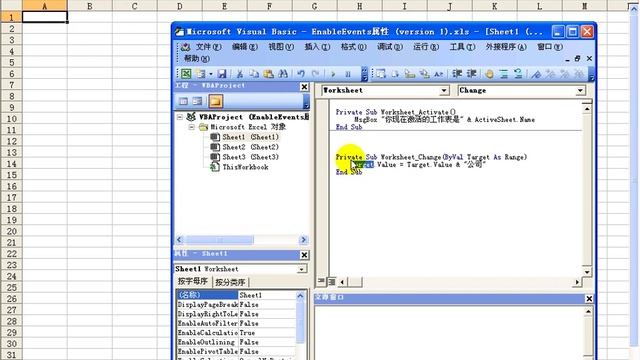This screenshot has height=360, width=640.
Task: Close the properties panel
Action: [304, 255]
